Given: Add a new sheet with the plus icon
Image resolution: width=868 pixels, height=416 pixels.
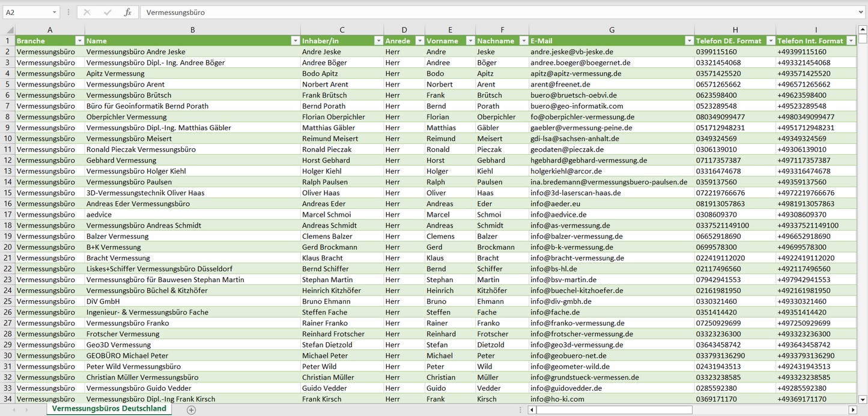Looking at the screenshot, I should point(191,410).
